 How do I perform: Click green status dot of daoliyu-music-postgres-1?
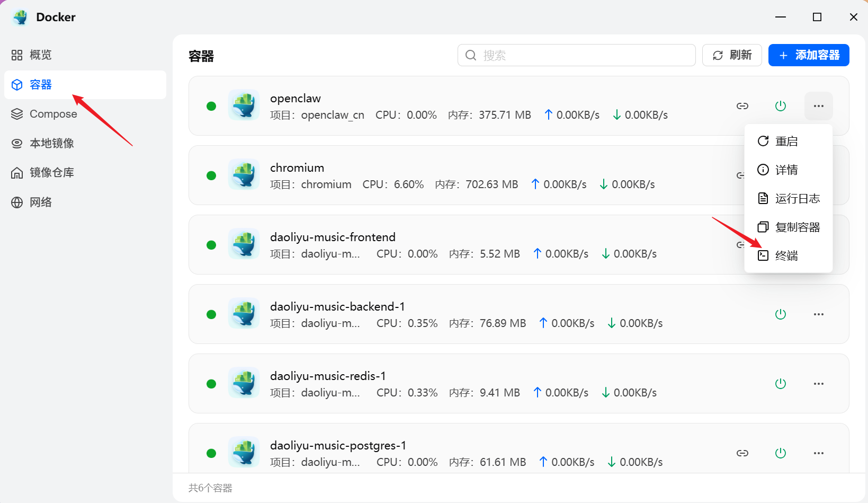coord(211,453)
